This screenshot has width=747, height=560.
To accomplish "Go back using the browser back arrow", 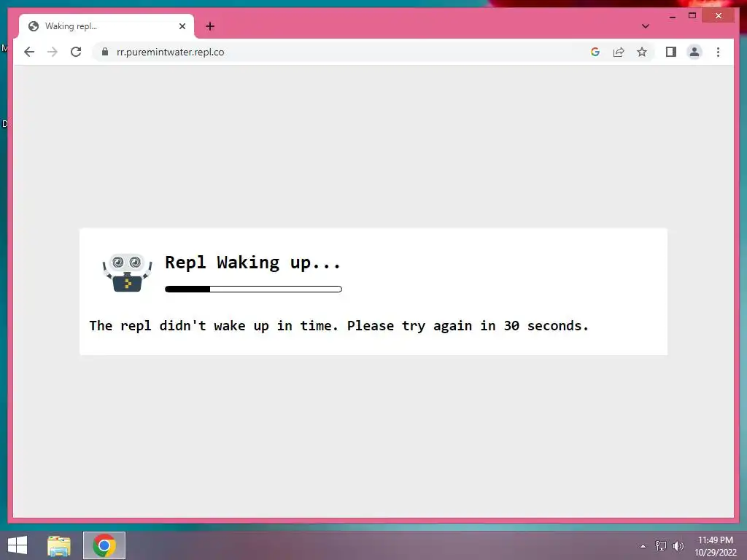I will [29, 52].
